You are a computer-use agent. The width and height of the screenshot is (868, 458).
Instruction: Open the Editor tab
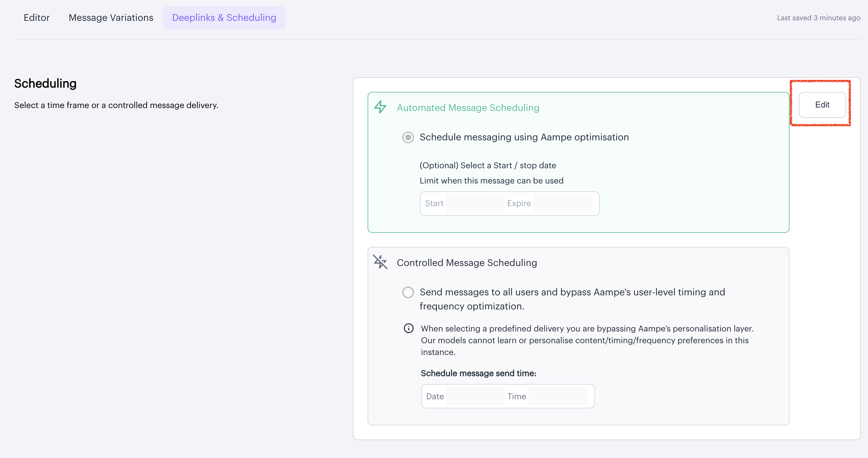[x=36, y=18]
